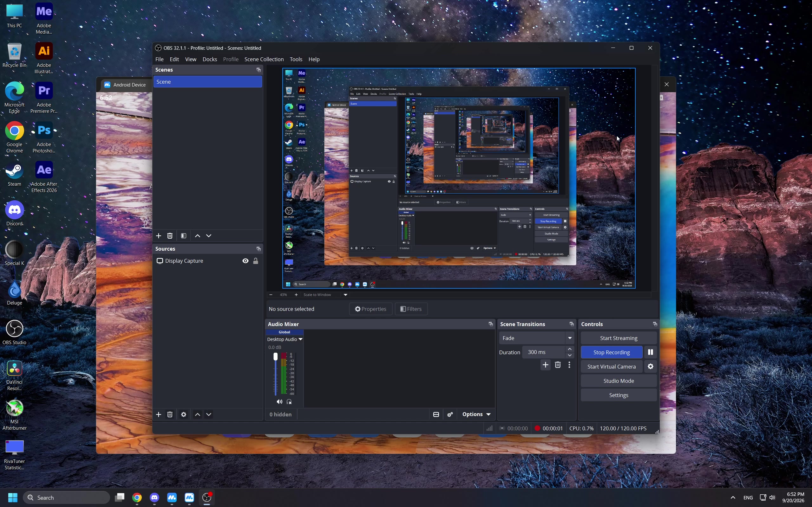
Task: Click the Stop Recording button
Action: (611, 352)
